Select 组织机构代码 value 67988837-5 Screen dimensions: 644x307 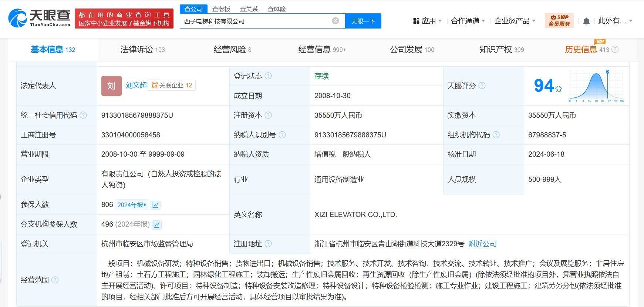pos(547,135)
